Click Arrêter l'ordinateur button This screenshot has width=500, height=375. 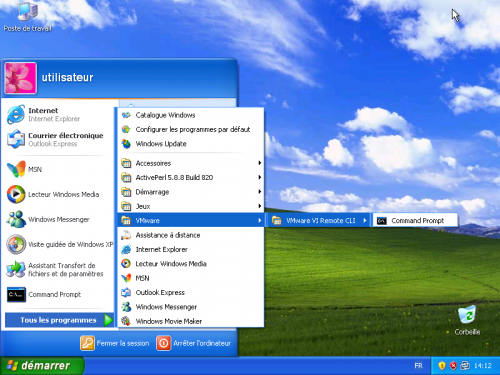[x=194, y=343]
